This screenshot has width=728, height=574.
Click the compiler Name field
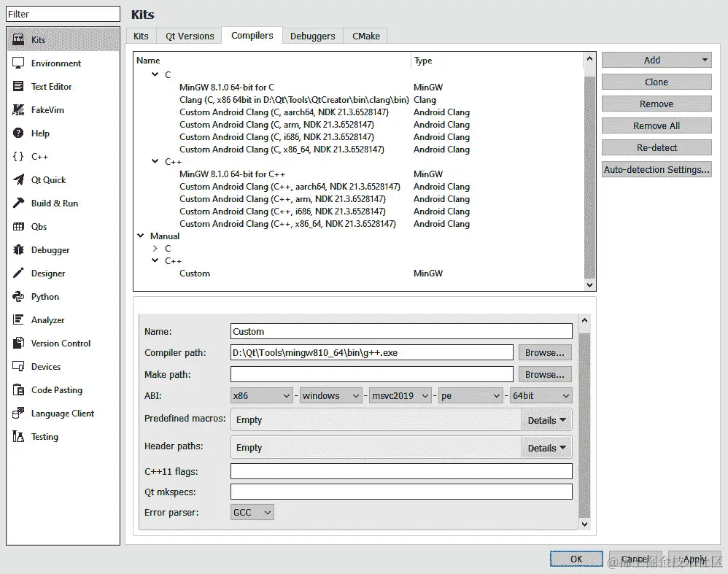401,331
